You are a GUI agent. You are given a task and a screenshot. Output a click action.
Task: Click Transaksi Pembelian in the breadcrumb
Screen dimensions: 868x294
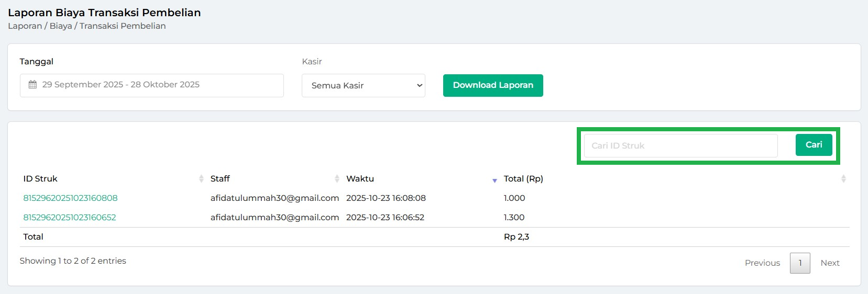pyautogui.click(x=123, y=26)
